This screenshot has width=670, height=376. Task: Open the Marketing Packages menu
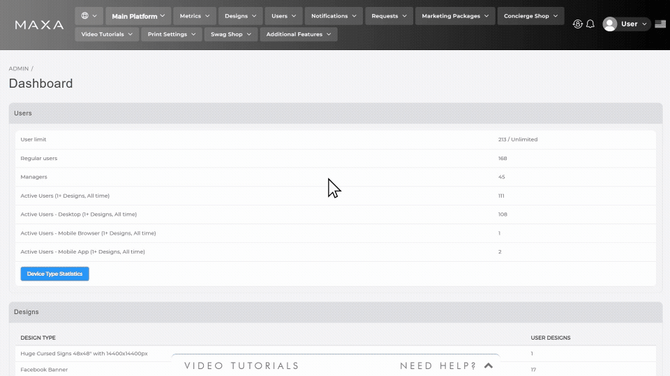tap(455, 16)
